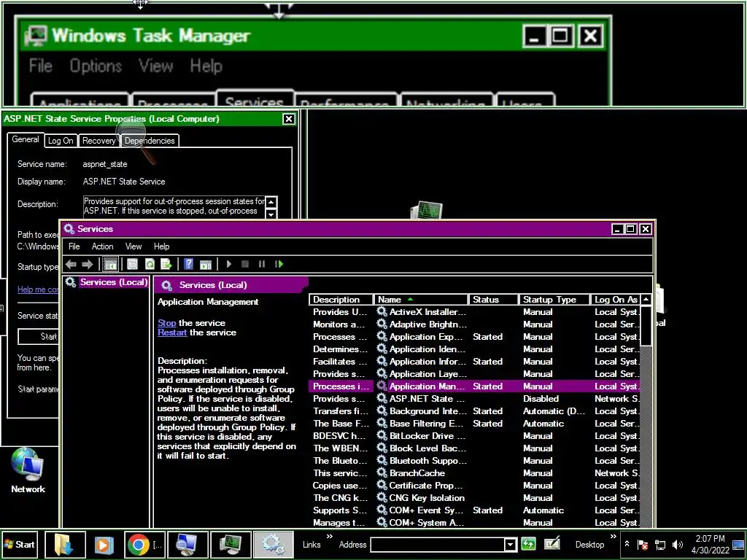Click gear icon of BranchCache row

point(382,472)
